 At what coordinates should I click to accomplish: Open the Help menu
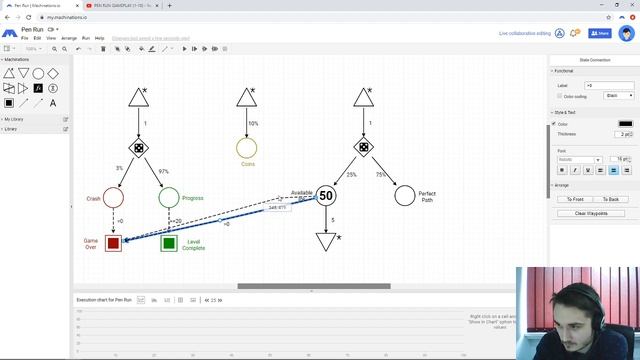click(x=100, y=38)
